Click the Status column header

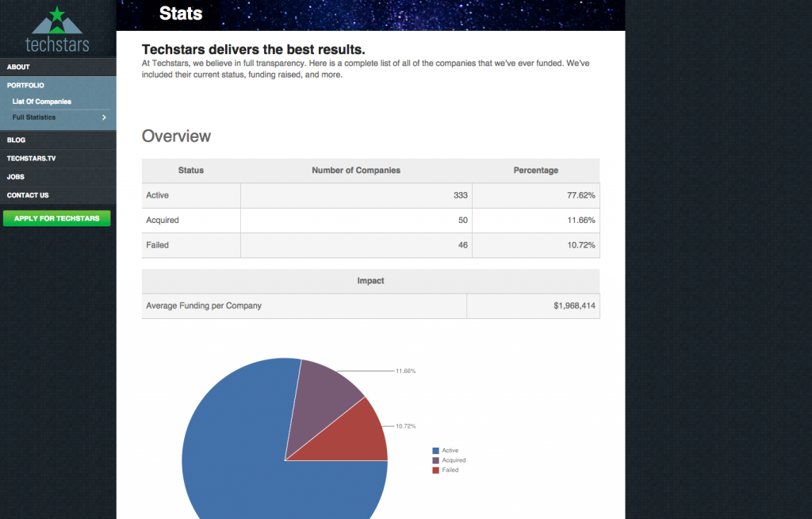click(191, 170)
